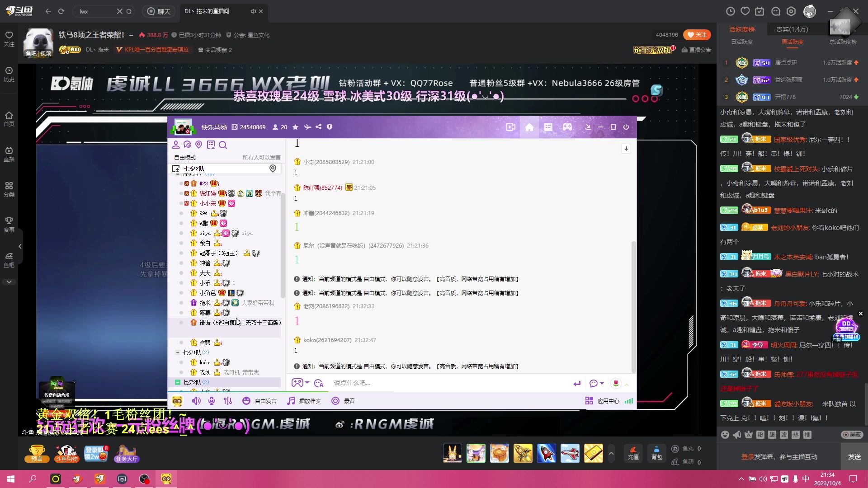Open 直播 live section in left sidebar
The image size is (868, 488).
coord(9,155)
